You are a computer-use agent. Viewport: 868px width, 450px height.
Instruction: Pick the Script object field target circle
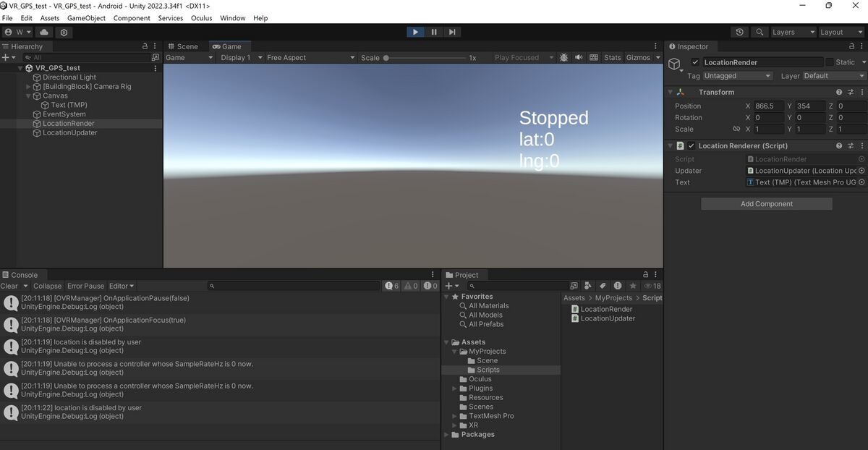click(x=861, y=159)
